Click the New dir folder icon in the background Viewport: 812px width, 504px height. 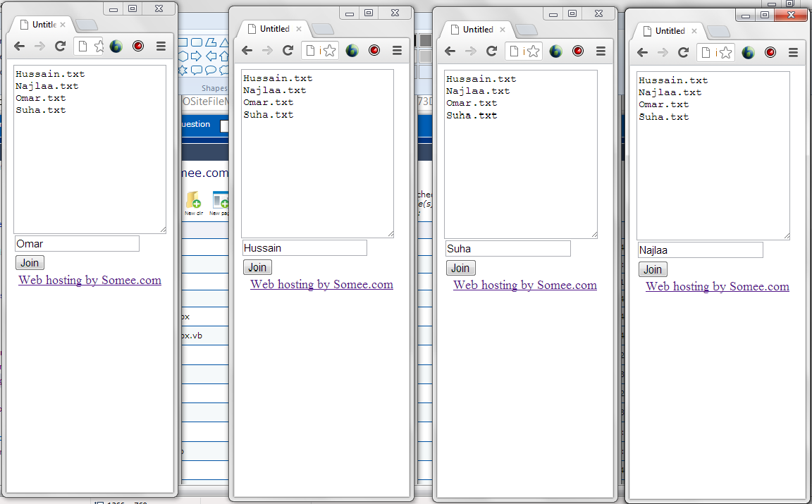click(x=192, y=202)
